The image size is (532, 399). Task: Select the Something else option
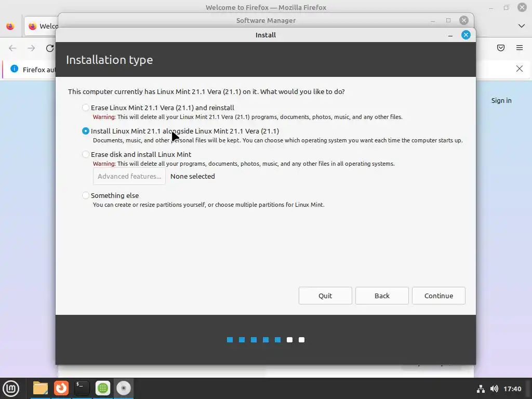86,195
